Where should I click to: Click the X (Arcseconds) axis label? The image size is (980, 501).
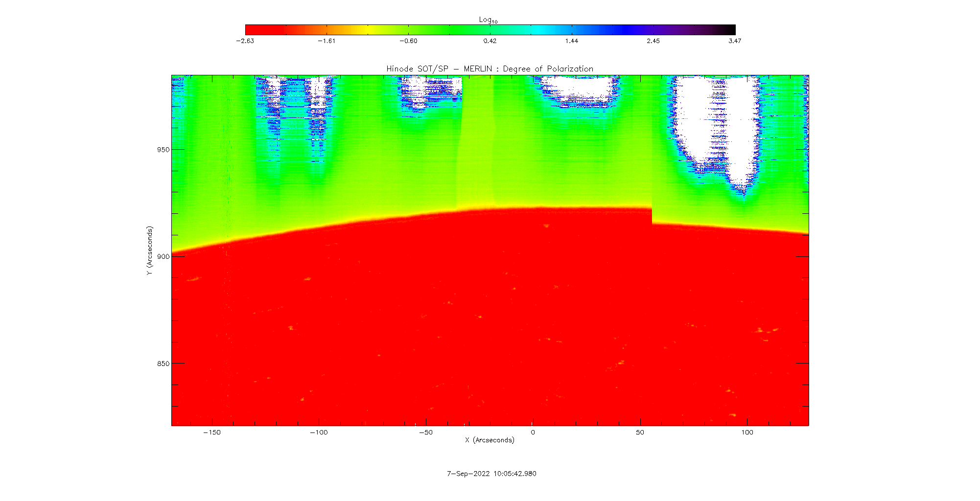490,440
